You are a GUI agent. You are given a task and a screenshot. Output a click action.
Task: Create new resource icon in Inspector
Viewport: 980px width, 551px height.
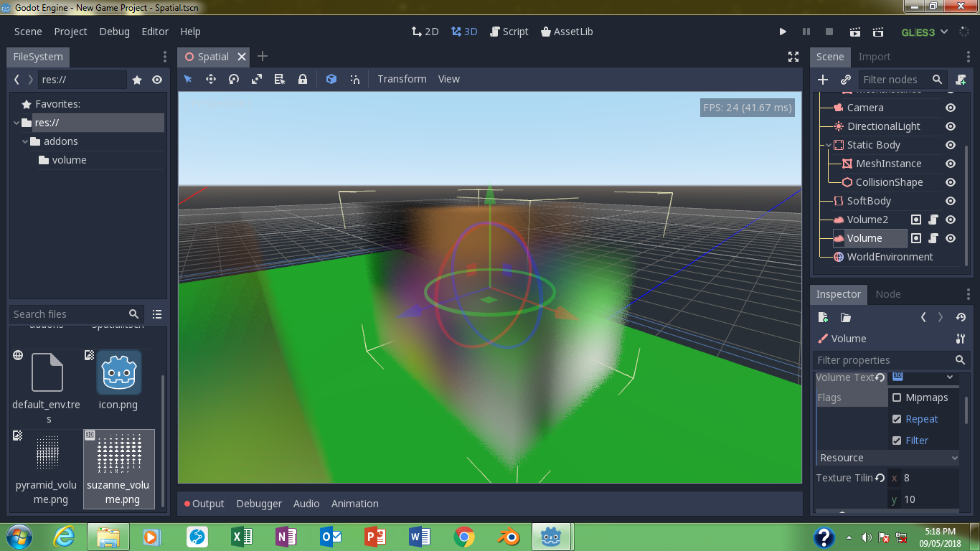pyautogui.click(x=823, y=317)
